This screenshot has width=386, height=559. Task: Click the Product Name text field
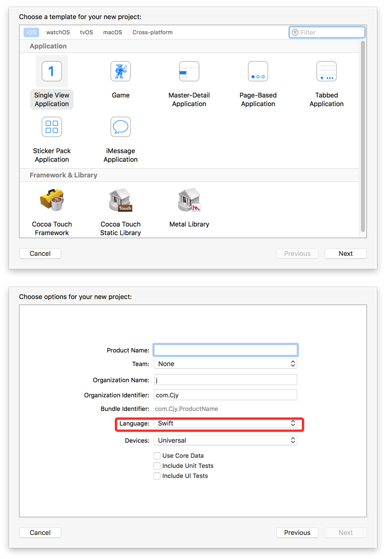226,350
